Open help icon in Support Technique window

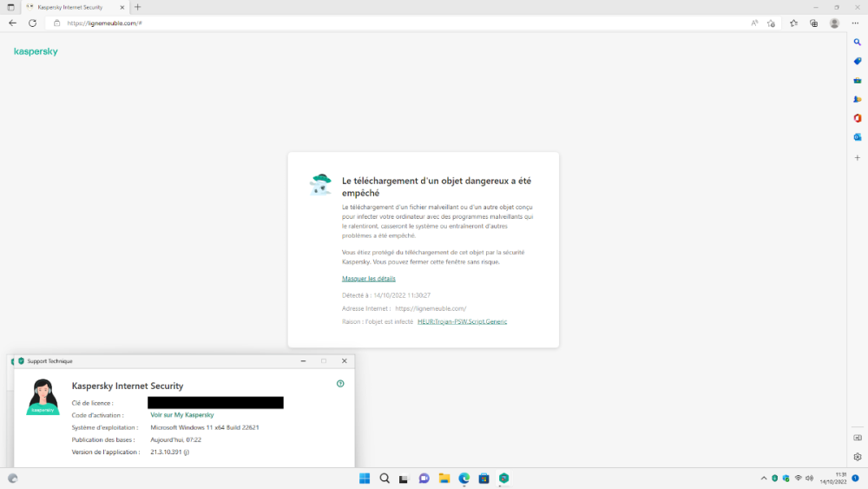340,383
